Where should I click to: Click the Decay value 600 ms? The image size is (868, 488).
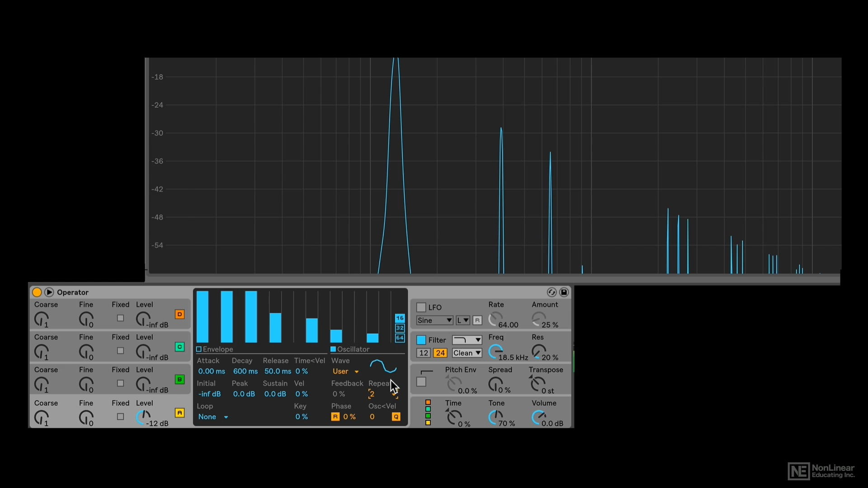coord(245,371)
